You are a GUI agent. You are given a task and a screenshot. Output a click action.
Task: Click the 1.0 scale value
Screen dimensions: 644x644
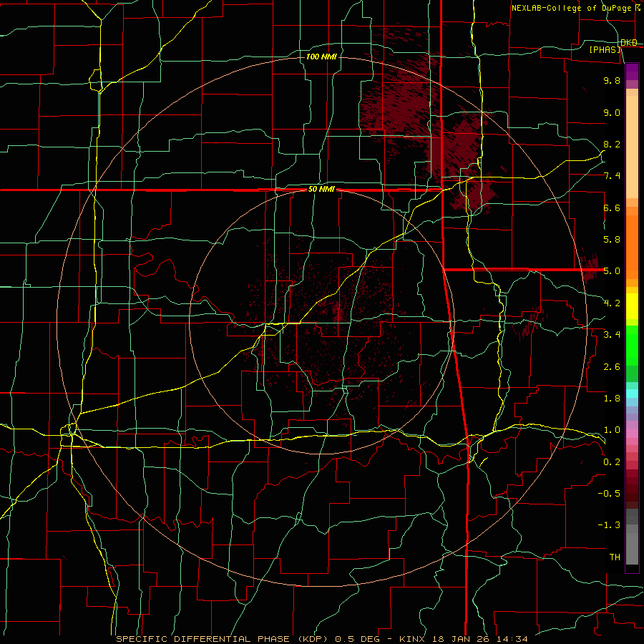612,430
